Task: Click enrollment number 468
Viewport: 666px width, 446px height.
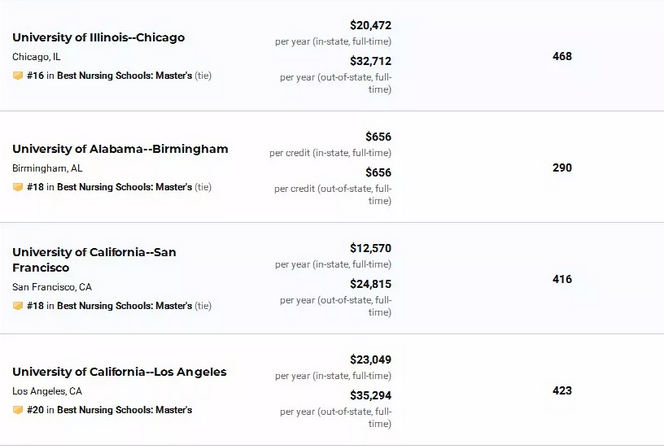Action: [x=562, y=56]
